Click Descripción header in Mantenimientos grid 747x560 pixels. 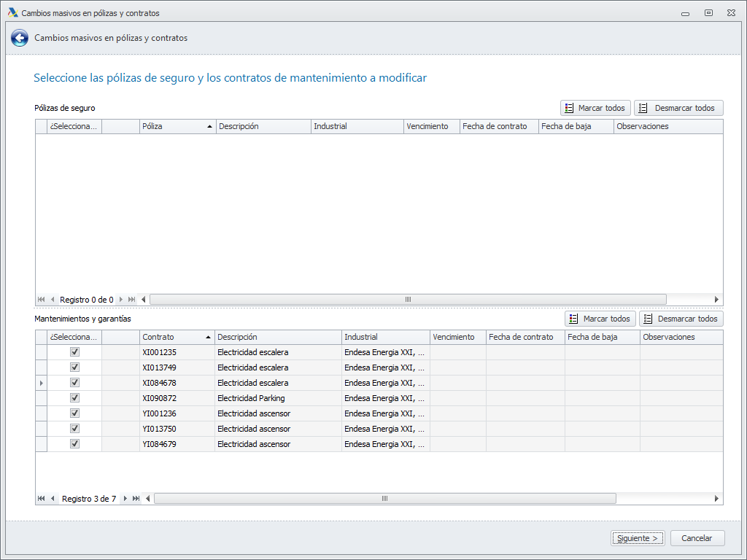(x=278, y=337)
